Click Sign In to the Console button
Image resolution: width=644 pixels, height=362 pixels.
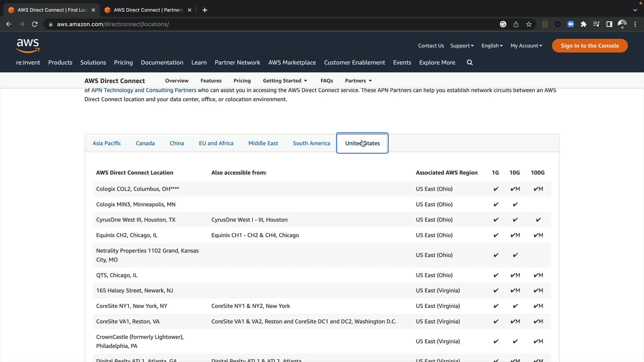coord(590,46)
